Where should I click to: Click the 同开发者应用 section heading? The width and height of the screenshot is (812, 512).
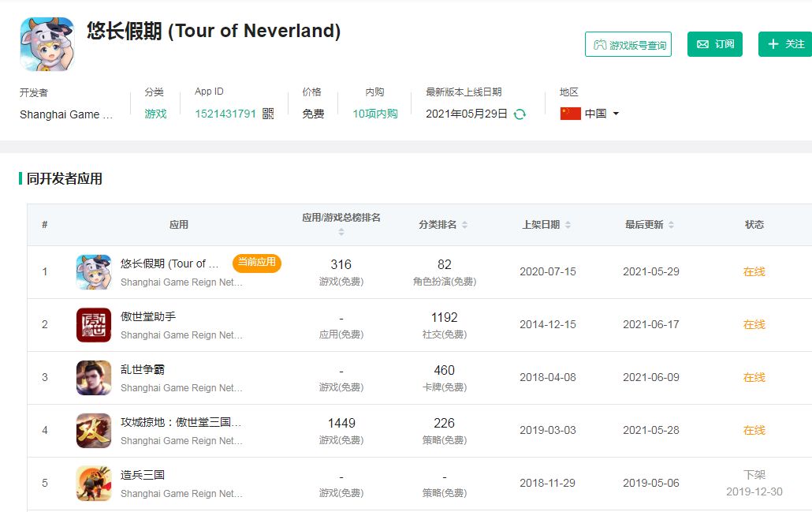64,179
